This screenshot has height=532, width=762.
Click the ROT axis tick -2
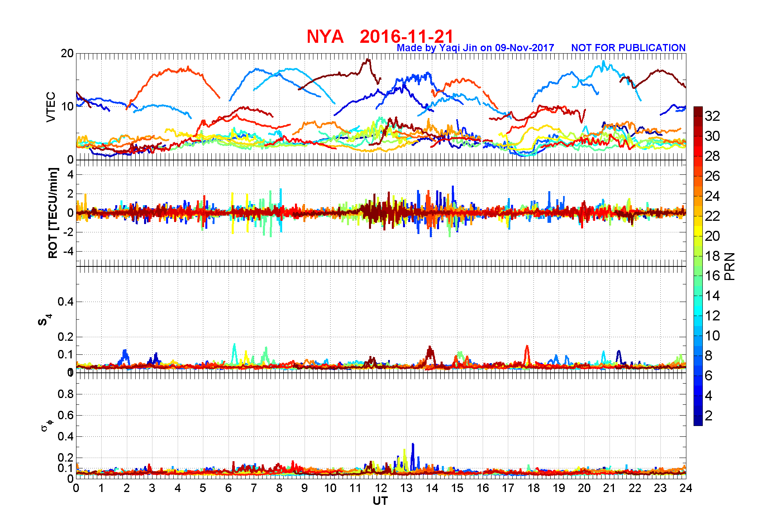pos(69,232)
